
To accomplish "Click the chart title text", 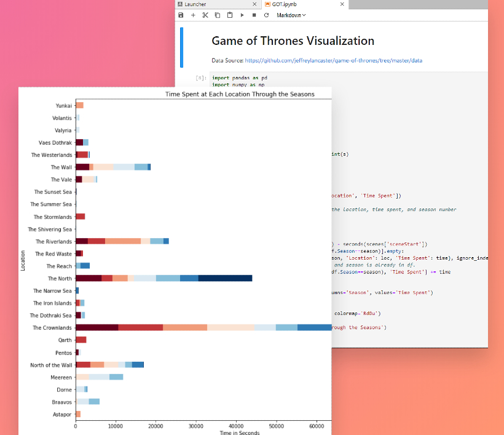I will (240, 94).
